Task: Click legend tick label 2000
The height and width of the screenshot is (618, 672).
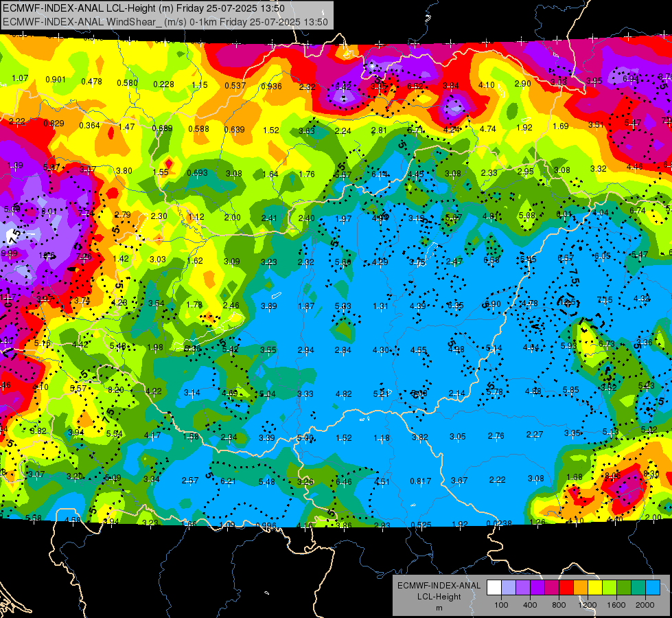Action: click(645, 605)
